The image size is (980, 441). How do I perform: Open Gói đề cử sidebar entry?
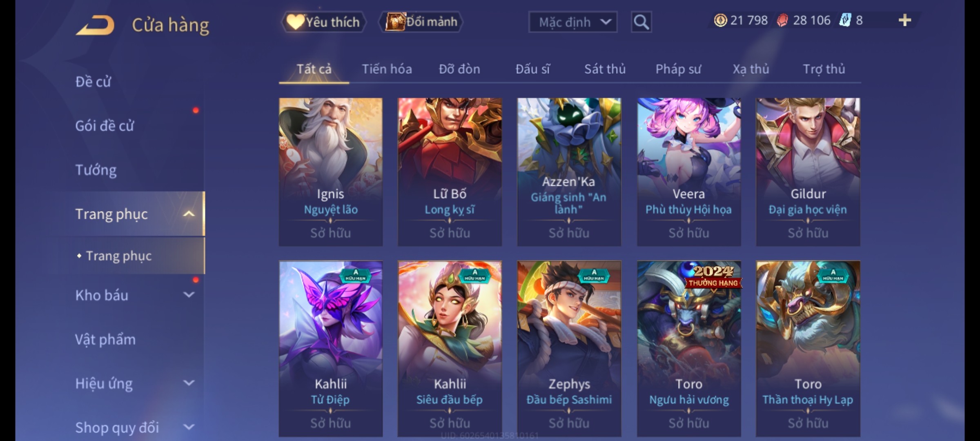coord(105,126)
